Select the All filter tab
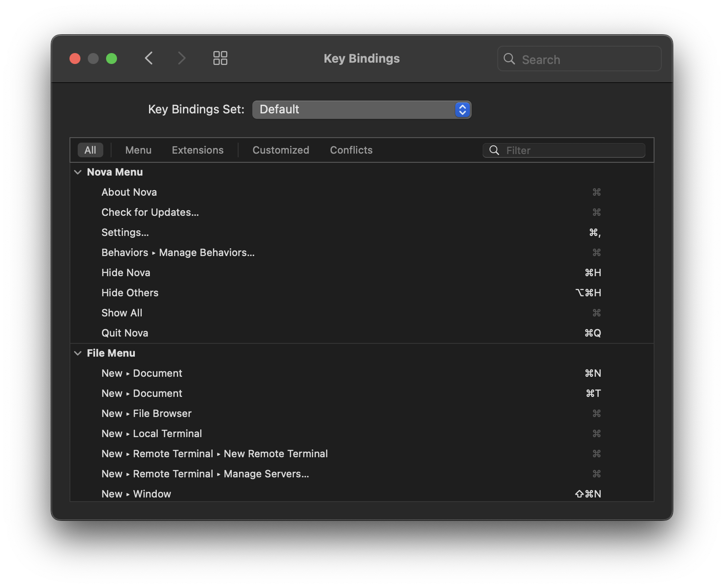The height and width of the screenshot is (588, 724). click(x=90, y=150)
